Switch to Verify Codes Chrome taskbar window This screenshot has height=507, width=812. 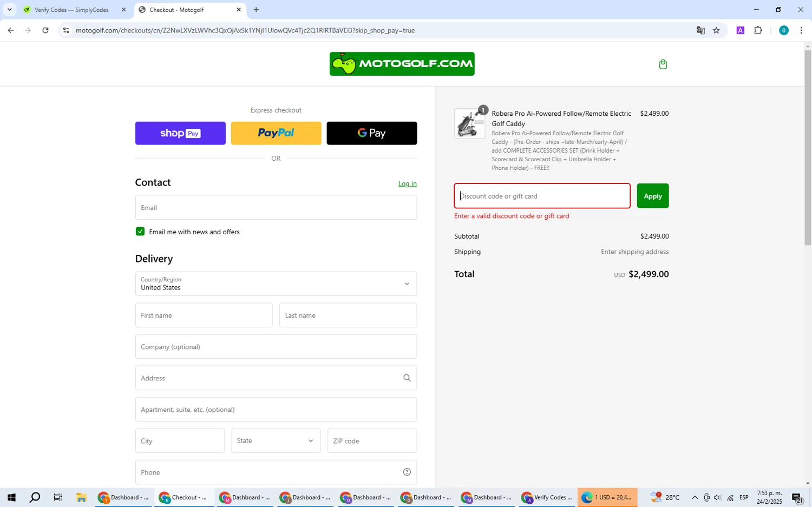click(547, 497)
